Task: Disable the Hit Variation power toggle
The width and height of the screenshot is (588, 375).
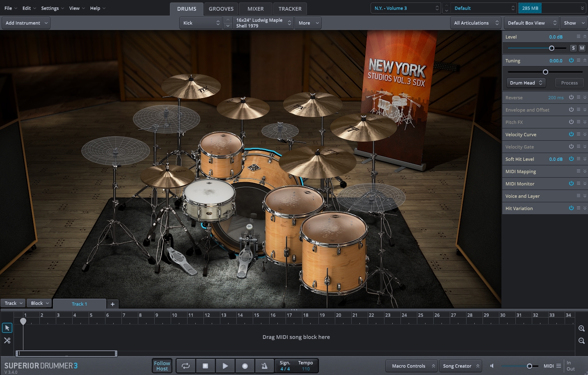Action: pos(571,208)
